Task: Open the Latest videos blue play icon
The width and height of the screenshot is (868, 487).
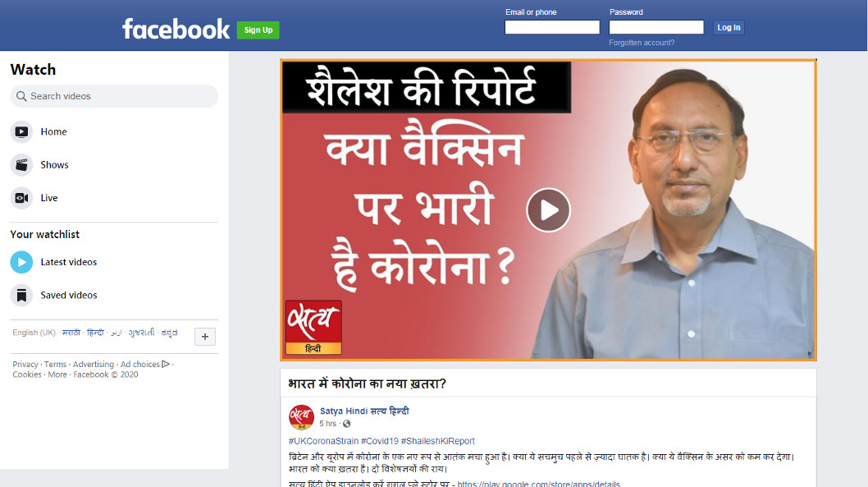Action: (21, 262)
